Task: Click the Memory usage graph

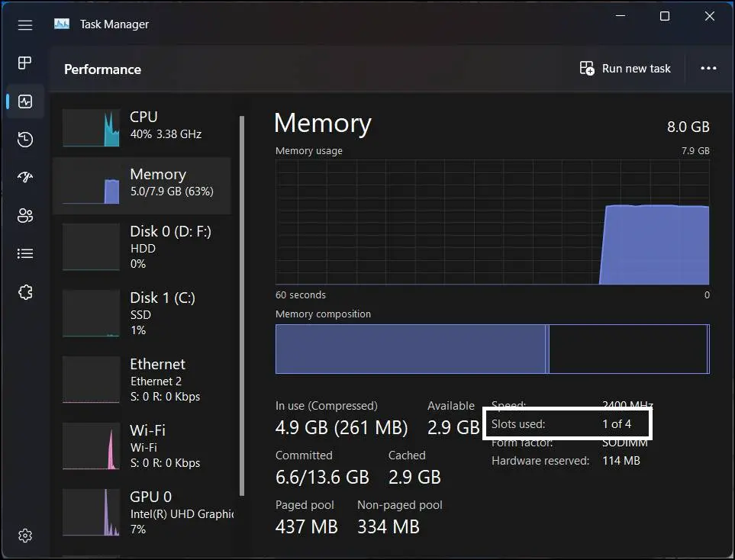Action: tap(492, 222)
